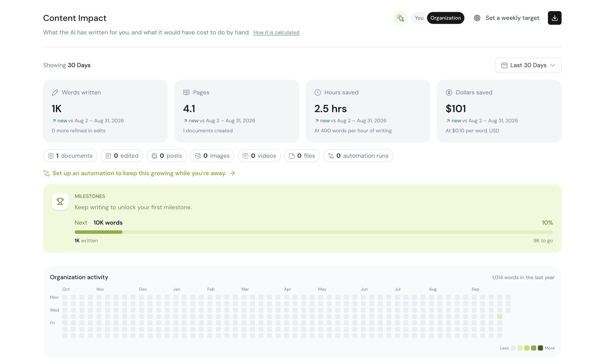Screen dimensions: 597x364
Task: Select the 0 videos chip
Action: coord(259,156)
